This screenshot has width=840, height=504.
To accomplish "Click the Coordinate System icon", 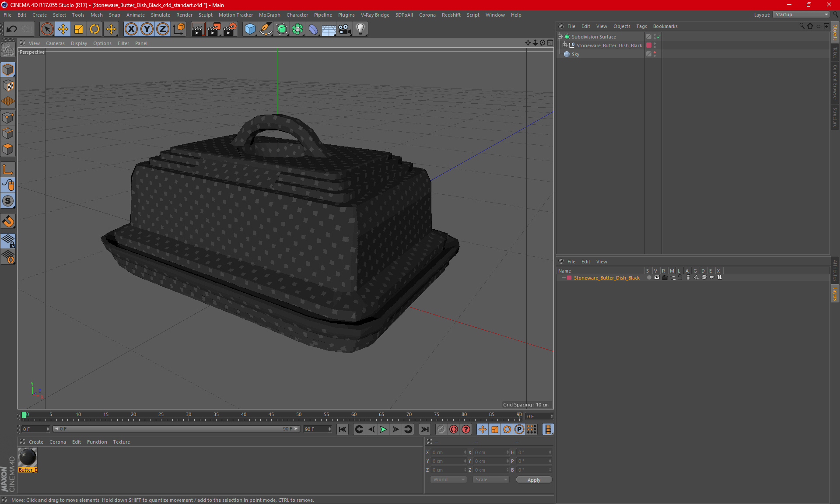I will click(178, 29).
